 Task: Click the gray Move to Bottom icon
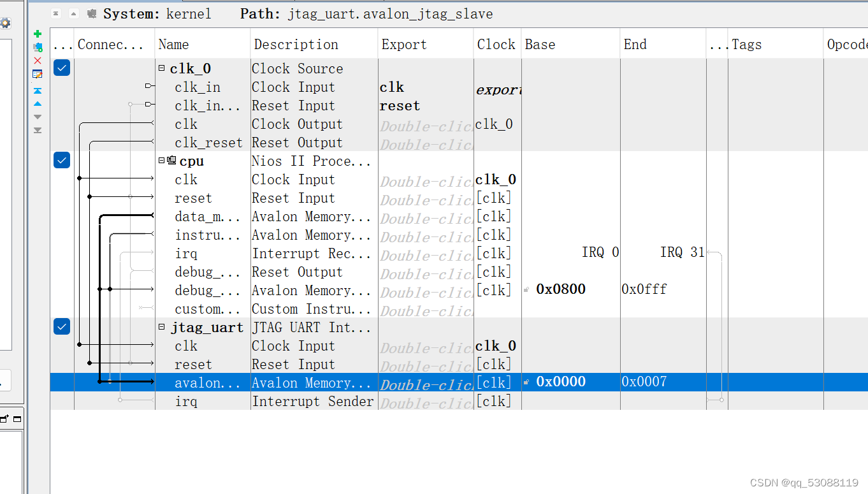pos(38,130)
